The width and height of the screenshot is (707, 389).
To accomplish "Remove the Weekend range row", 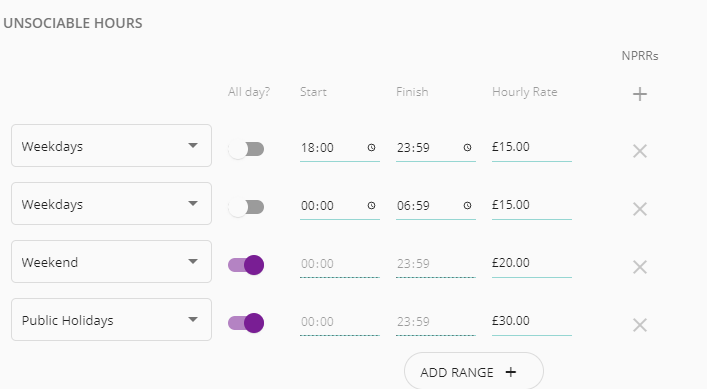I will pyautogui.click(x=640, y=267).
